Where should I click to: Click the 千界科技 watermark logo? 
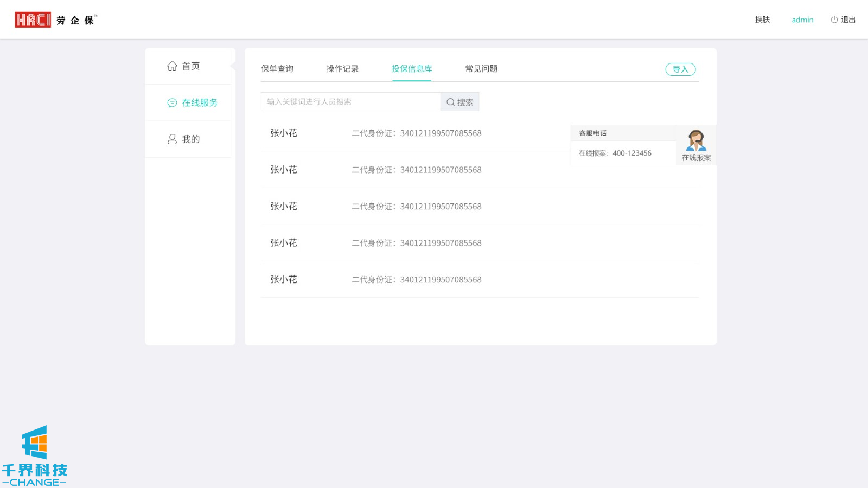tap(34, 455)
